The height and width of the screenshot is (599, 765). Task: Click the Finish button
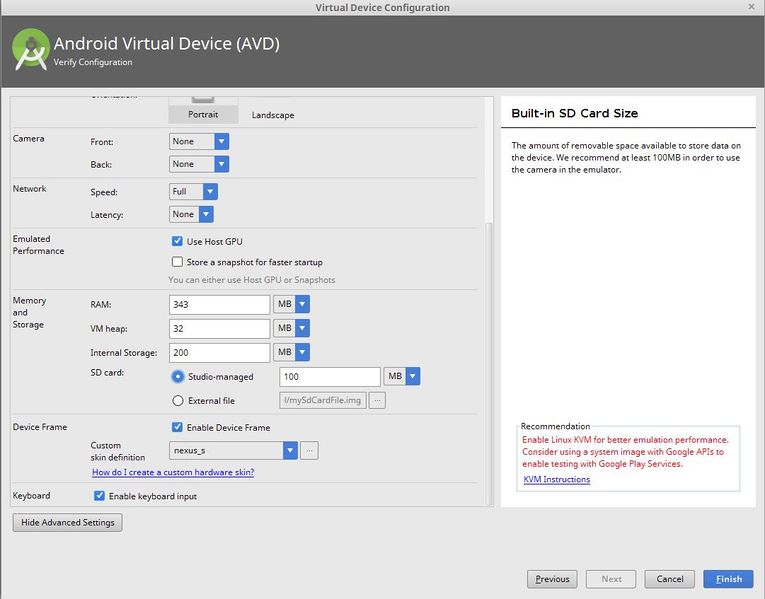tap(728, 579)
